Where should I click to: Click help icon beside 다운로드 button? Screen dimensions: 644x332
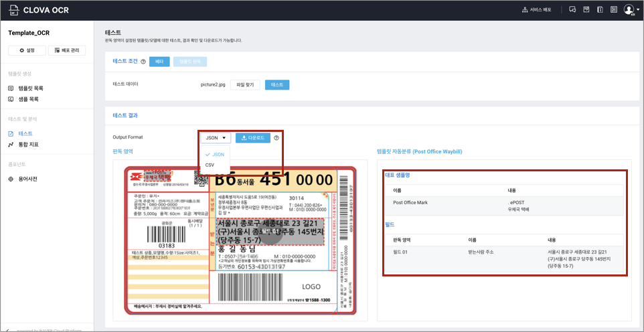pos(276,138)
